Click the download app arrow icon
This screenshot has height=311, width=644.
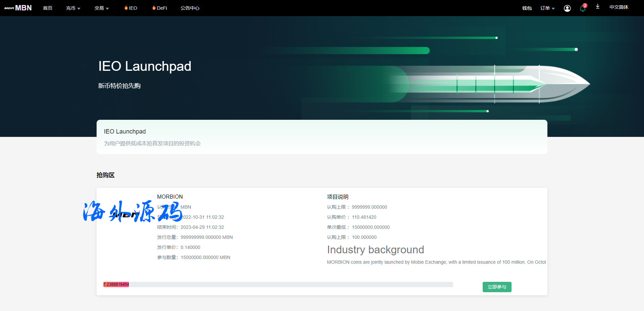pos(598,7)
